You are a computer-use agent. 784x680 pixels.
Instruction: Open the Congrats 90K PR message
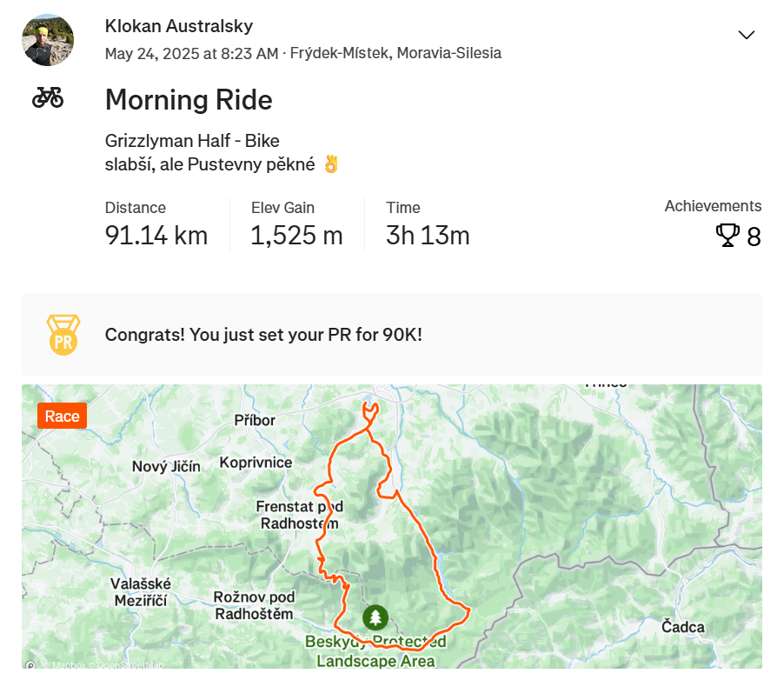[x=263, y=335]
